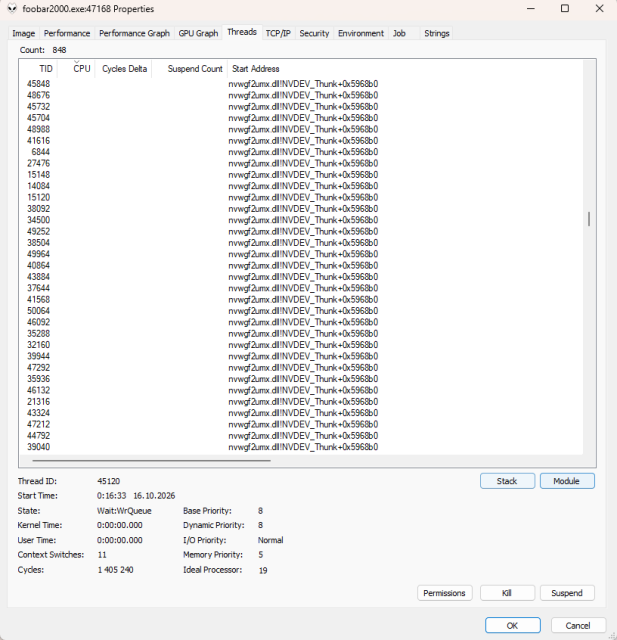Screen dimensions: 617x640
Task: Select thread row with TID 35936
Action: point(301,379)
